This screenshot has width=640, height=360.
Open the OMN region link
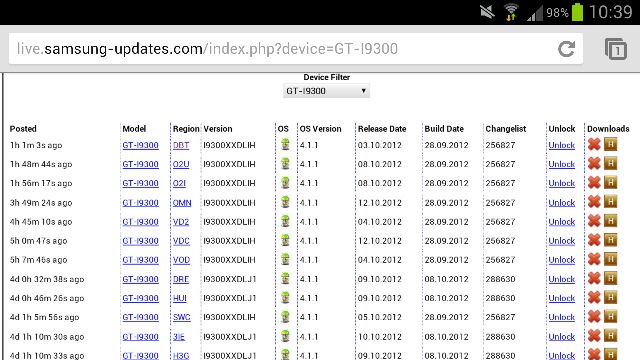click(x=182, y=203)
